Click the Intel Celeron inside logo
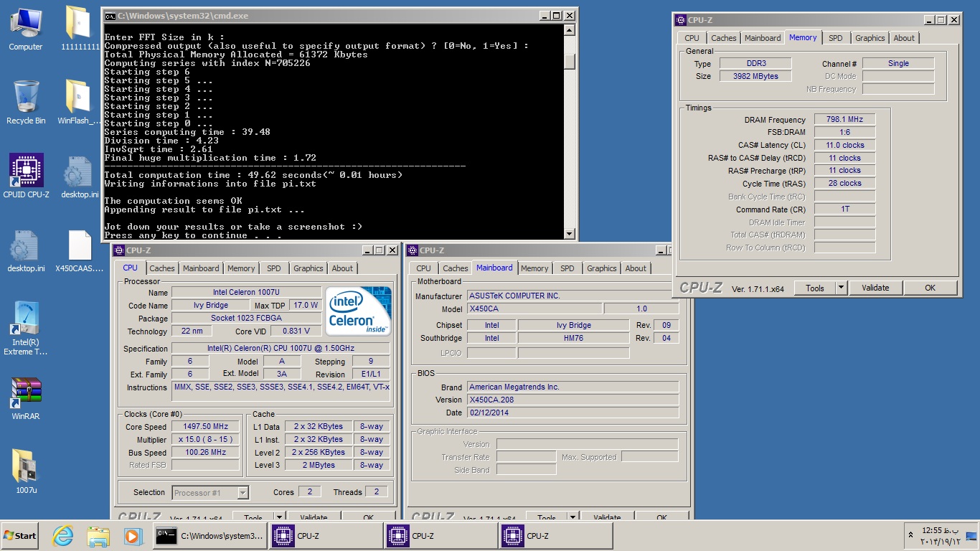The image size is (980, 551). [x=359, y=311]
